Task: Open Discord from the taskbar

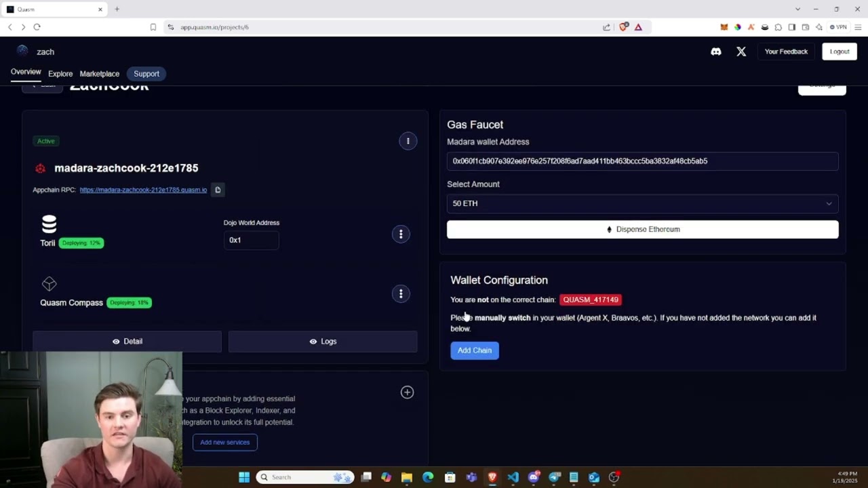Action: pos(534,477)
